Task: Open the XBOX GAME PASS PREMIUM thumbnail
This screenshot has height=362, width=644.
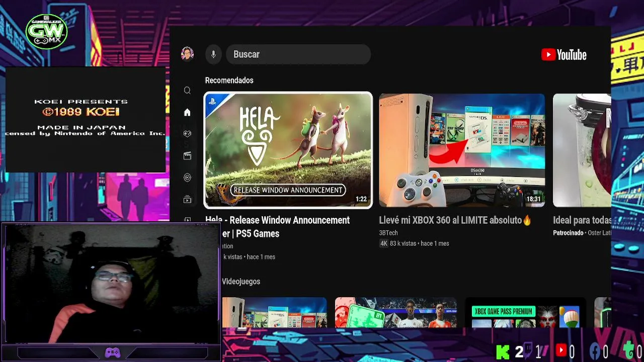Action: point(525,312)
